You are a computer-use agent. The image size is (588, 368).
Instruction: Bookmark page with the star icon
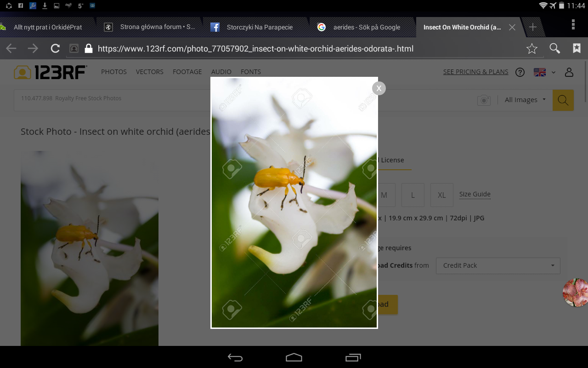point(531,49)
